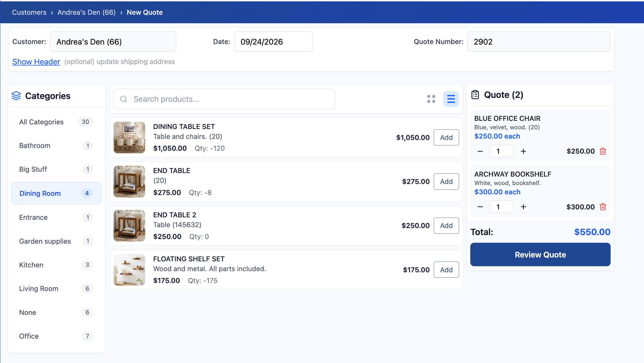Delete Archway Bookshelf from quote
The image size is (644, 363).
(603, 207)
